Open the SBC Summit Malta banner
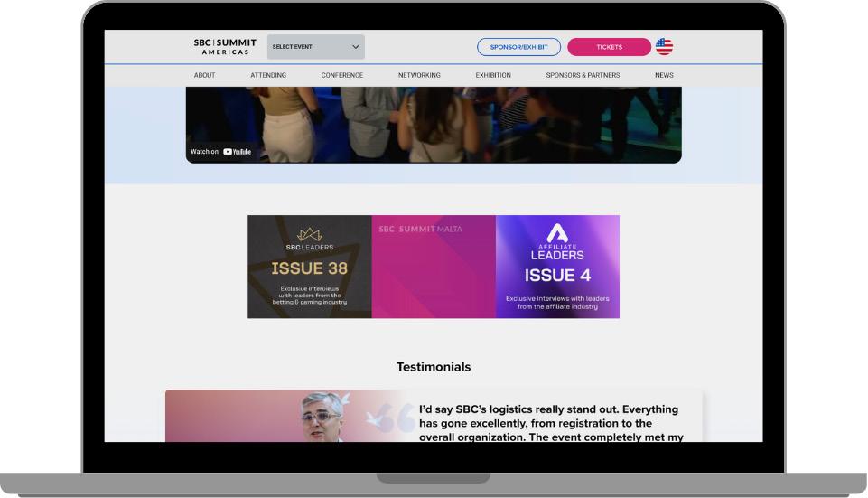The image size is (868, 498). (x=434, y=267)
